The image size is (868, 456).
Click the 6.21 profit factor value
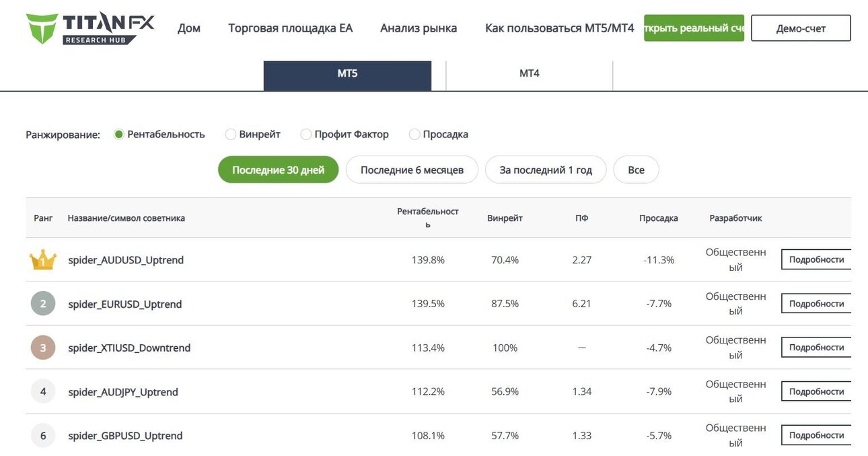tap(582, 304)
